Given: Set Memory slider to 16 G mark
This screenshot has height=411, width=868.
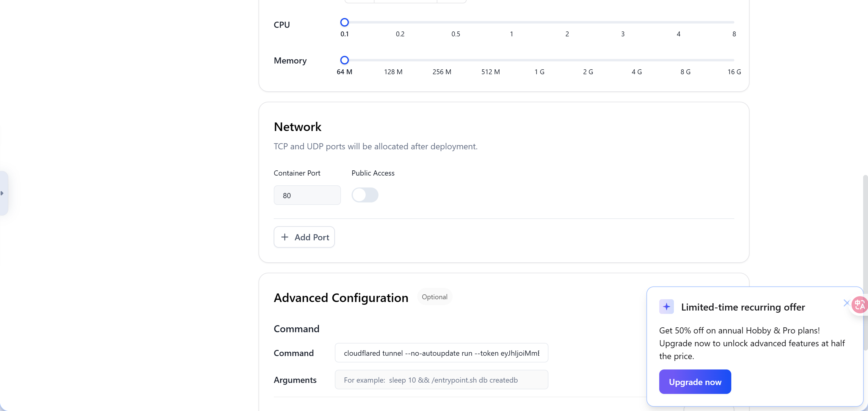Looking at the screenshot, I should pos(734,60).
